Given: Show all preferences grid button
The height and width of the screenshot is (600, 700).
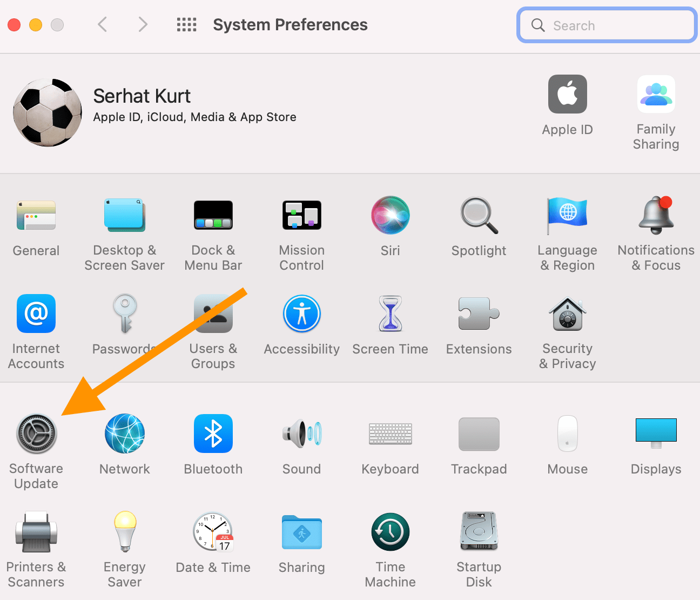Looking at the screenshot, I should pos(187,24).
